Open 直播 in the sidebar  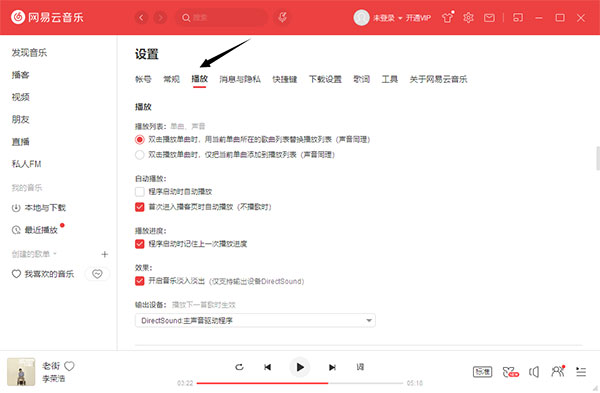(x=20, y=142)
